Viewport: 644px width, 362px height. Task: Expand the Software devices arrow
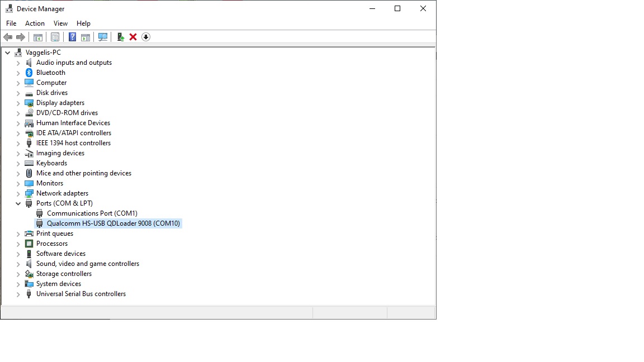click(18, 254)
